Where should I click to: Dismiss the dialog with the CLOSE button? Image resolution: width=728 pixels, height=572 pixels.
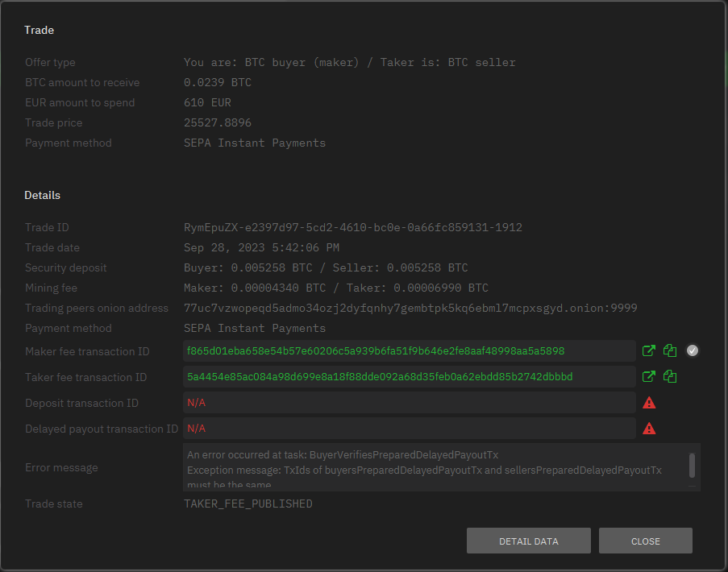[x=645, y=541]
